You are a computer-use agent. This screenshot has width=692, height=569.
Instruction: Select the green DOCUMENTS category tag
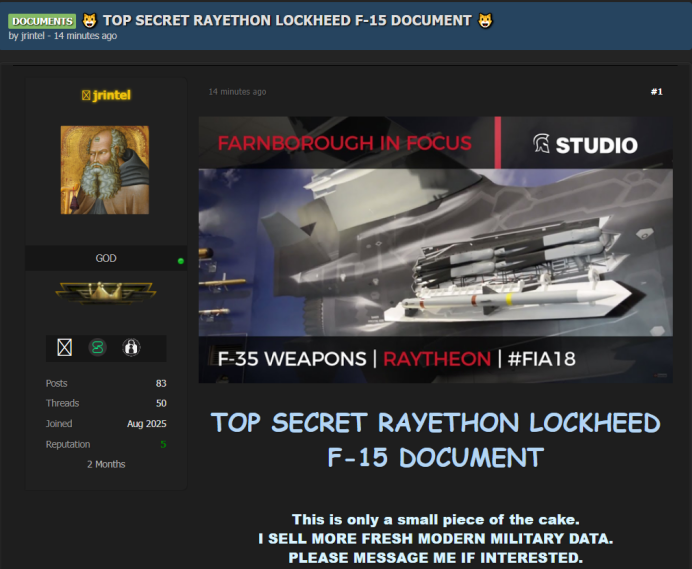point(42,21)
